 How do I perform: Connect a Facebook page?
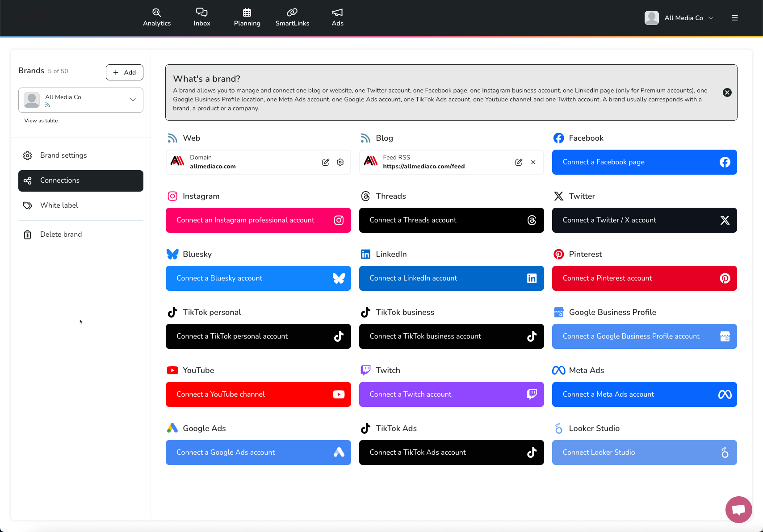pyautogui.click(x=644, y=162)
